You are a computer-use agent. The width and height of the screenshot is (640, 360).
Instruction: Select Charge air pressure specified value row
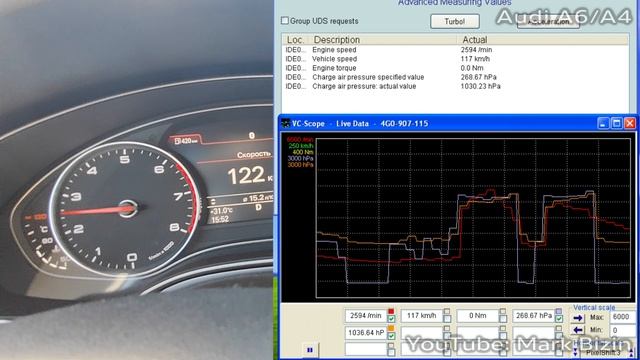[x=455, y=77]
